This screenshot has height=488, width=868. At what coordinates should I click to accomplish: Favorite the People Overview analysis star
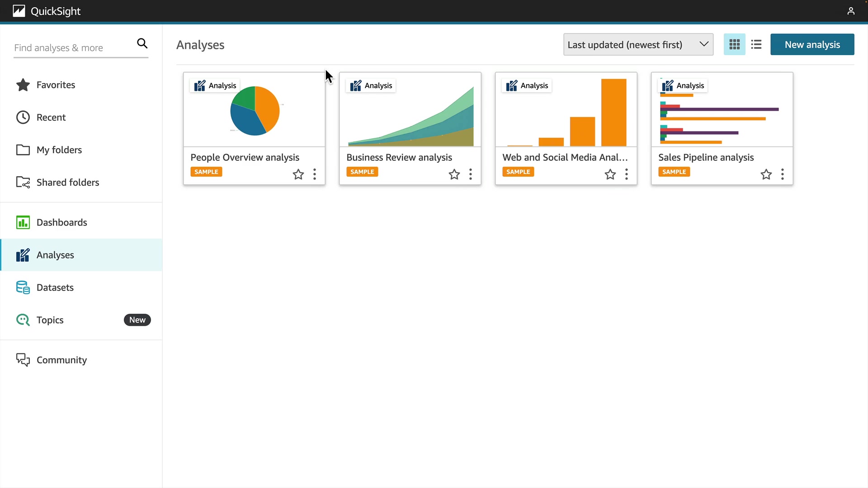coord(298,174)
